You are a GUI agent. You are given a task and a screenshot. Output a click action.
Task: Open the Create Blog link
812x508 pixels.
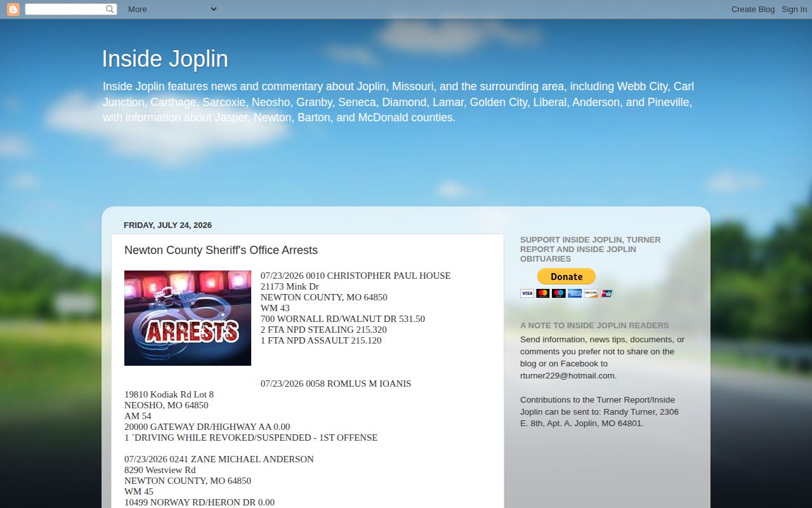point(753,10)
